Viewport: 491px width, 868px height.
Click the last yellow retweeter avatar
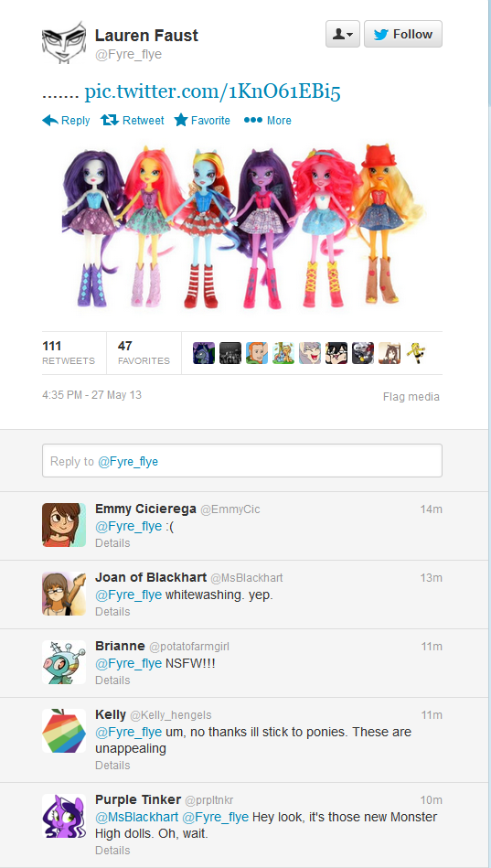click(x=416, y=353)
